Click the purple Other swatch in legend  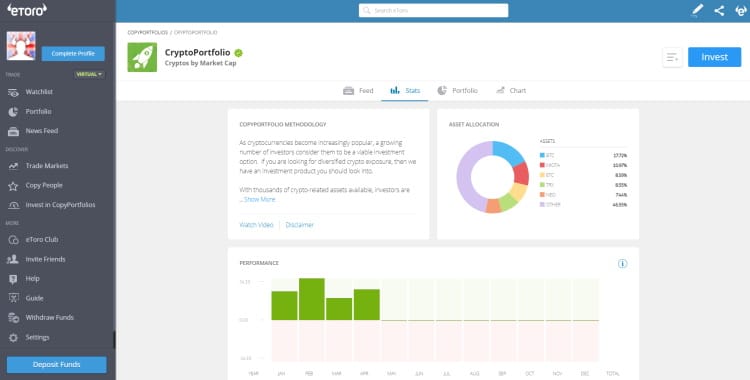coord(542,205)
